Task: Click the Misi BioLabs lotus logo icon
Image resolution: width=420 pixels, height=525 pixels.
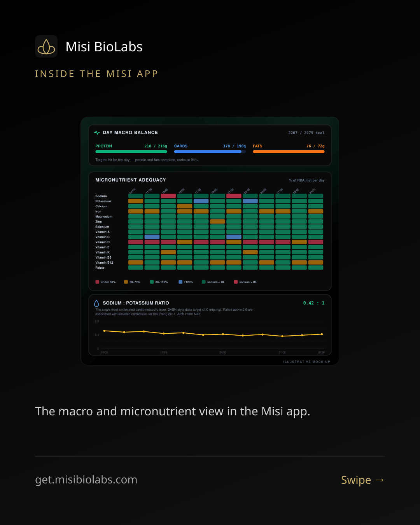Action: [46, 47]
